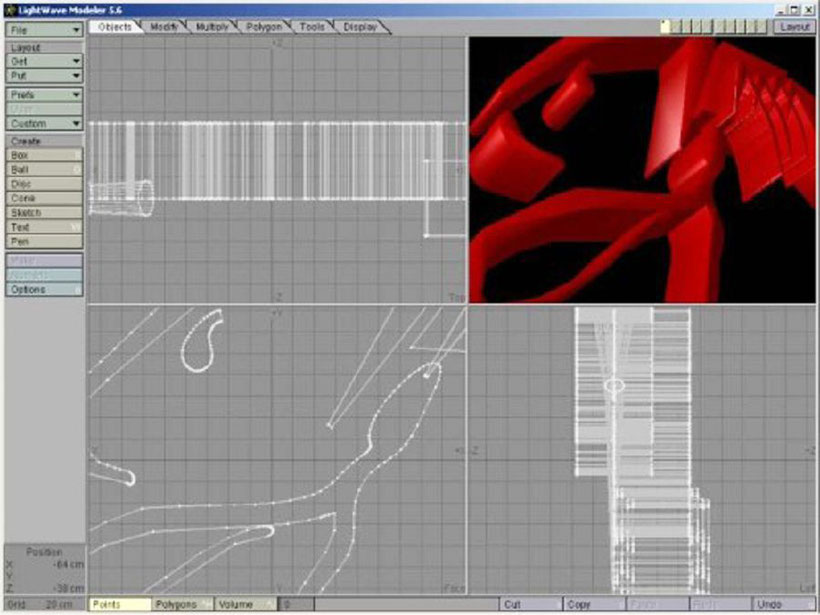
Task: Enable Volume selection mode
Action: click(244, 605)
